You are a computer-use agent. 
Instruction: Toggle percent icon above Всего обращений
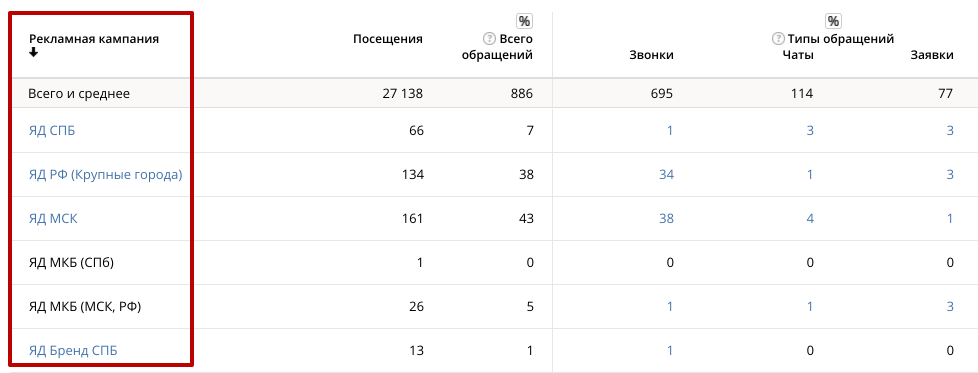524,22
